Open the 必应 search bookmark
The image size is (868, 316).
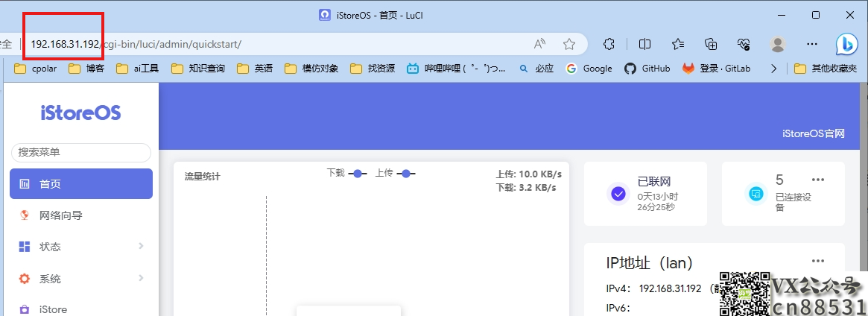tap(536, 69)
